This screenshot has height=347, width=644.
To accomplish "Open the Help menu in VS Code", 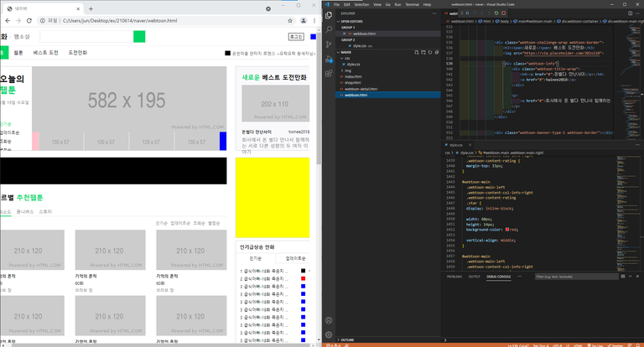I will pyautogui.click(x=427, y=4).
